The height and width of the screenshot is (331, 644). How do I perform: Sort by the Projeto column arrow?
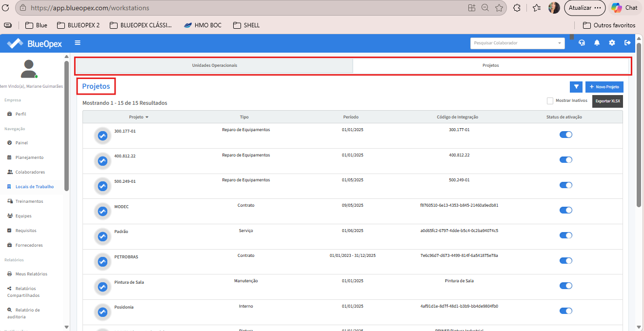pyautogui.click(x=147, y=117)
